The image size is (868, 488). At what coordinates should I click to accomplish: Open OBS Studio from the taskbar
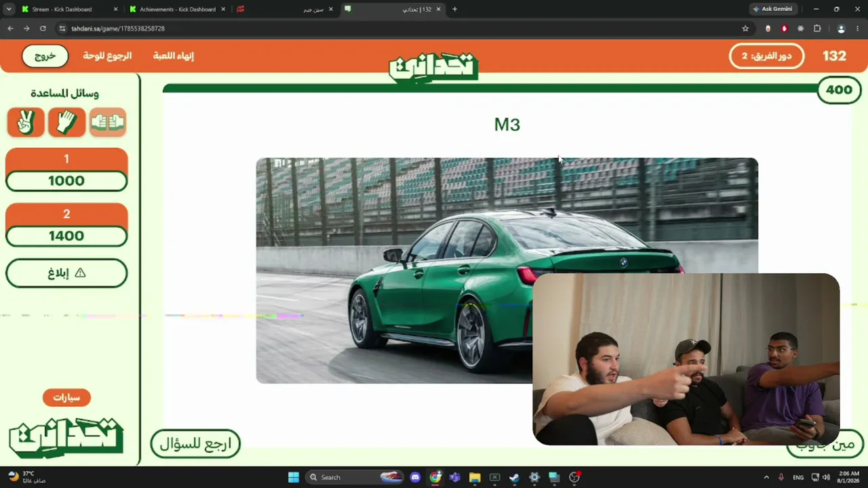pos(574,477)
